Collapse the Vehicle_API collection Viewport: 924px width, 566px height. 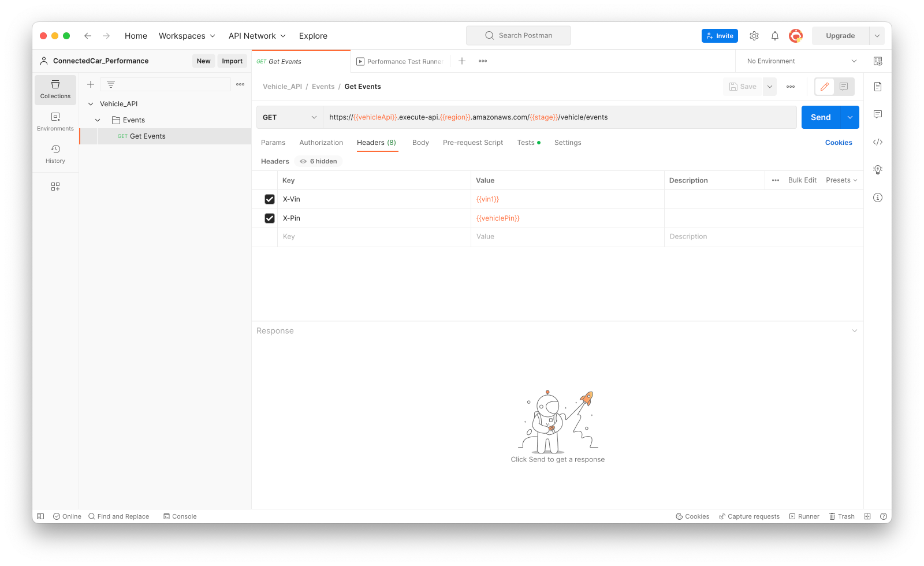tap(91, 104)
